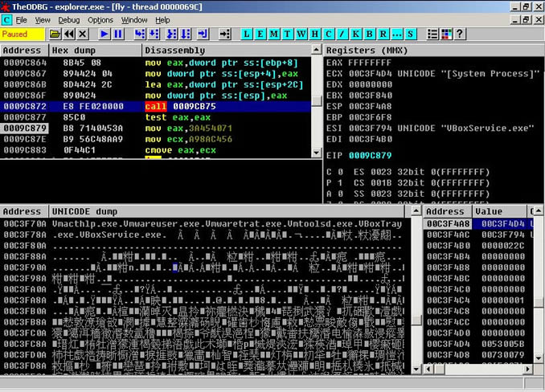Viewport: 545px width, 392px height.
Task: Open the Window menu
Action: pyautogui.click(x=134, y=19)
